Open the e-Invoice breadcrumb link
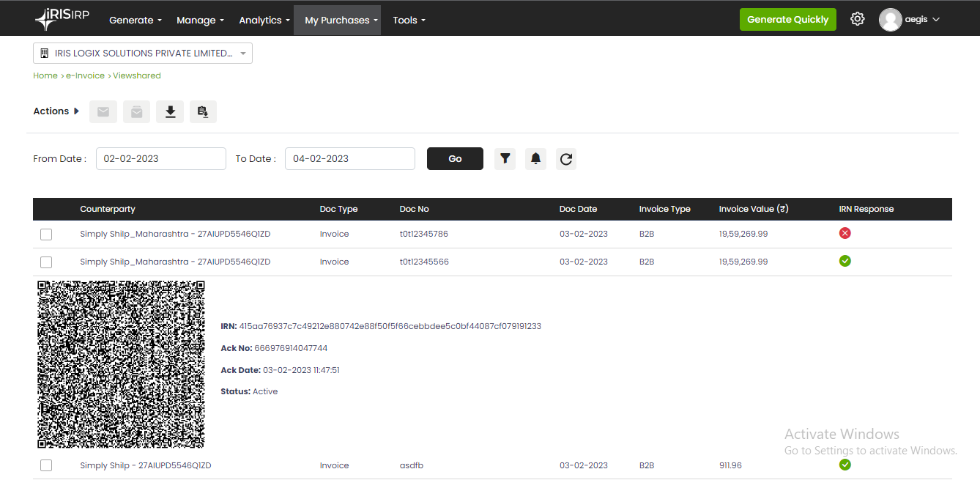Image resolution: width=980 pixels, height=480 pixels. 85,75
